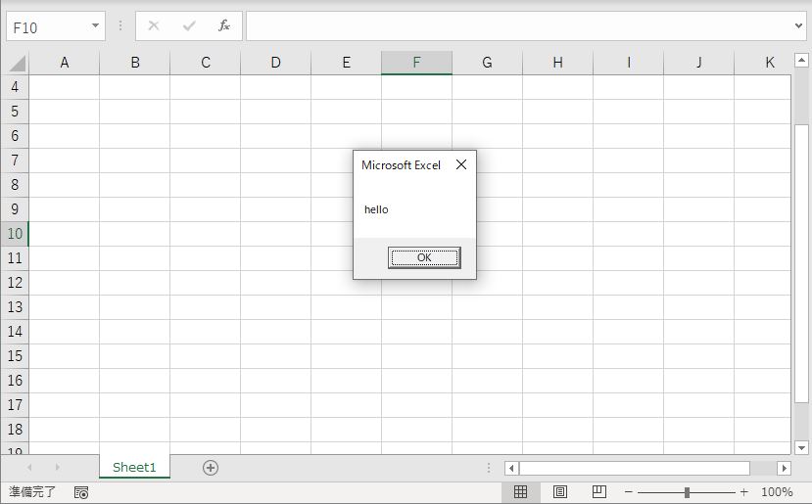
Task: Click the zoom slider handle
Action: coord(687,492)
